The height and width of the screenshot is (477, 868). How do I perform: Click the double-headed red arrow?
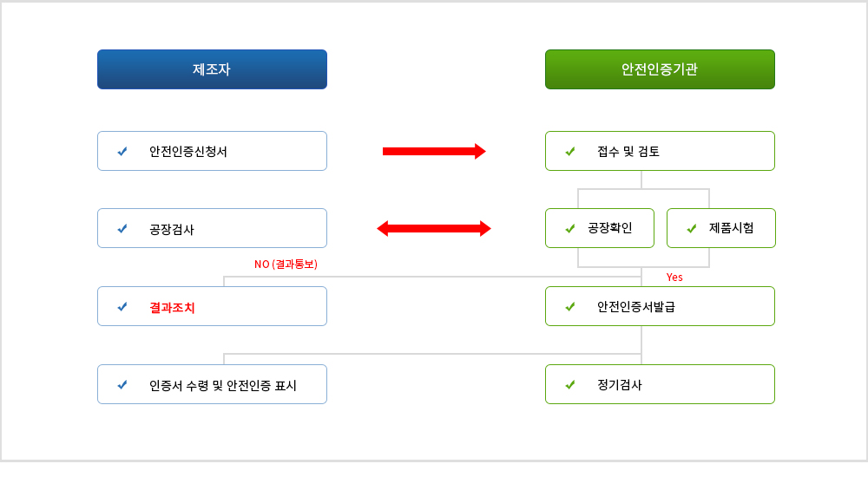point(434,229)
